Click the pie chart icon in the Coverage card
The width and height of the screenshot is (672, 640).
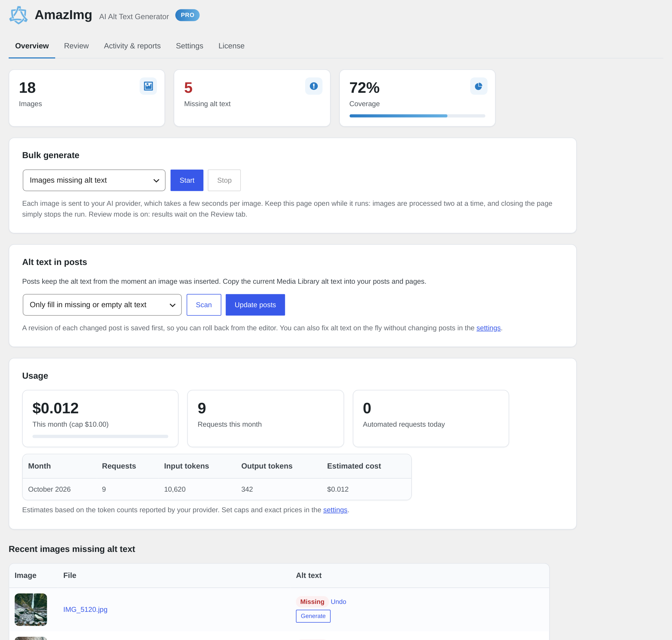[479, 86]
